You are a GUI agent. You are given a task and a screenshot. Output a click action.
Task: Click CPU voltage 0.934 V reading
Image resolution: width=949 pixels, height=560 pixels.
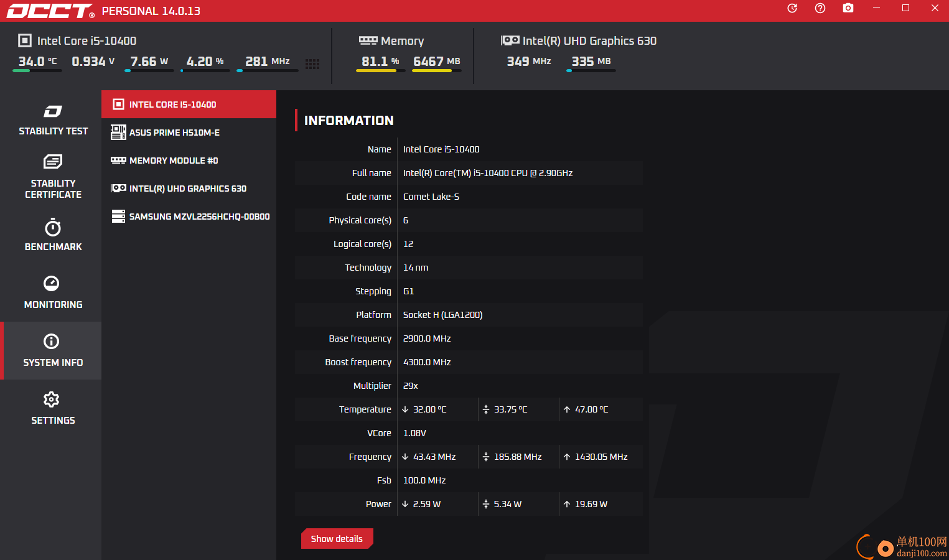93,62
